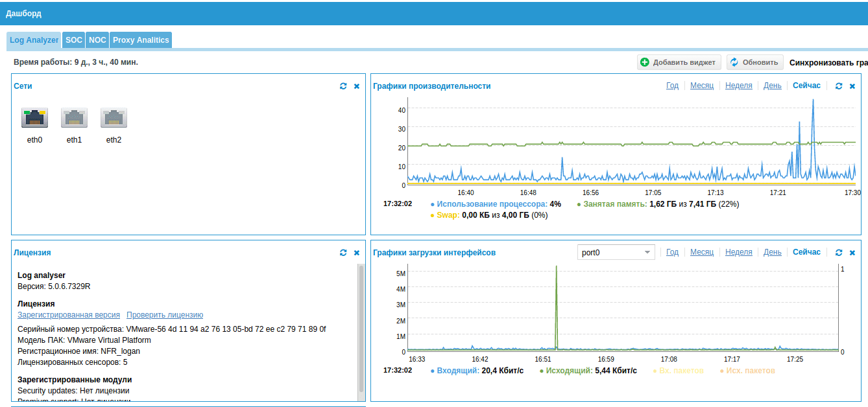
Task: Open the Log Analyzer tab
Action: (34, 40)
